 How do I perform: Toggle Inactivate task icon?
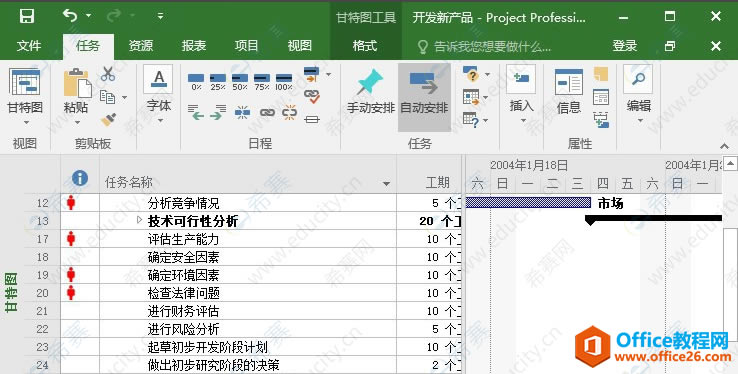click(x=312, y=119)
